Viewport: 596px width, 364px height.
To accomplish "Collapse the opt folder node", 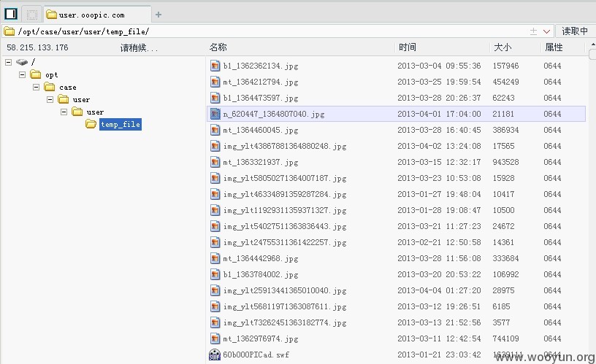I will tap(23, 74).
